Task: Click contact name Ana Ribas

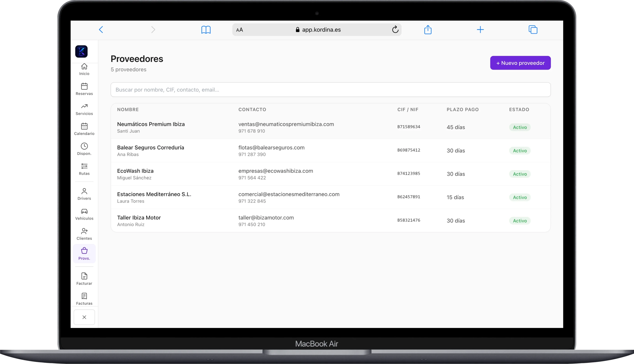Action: pos(128,155)
